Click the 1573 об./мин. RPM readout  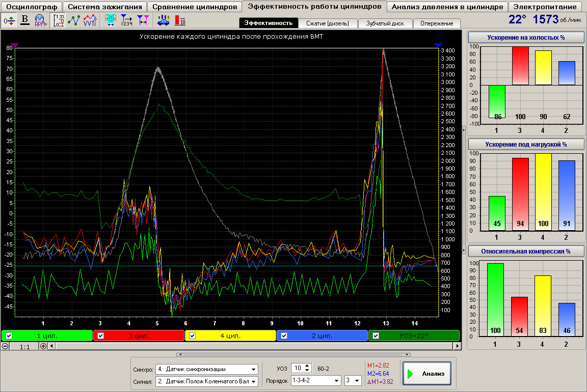[x=557, y=19]
